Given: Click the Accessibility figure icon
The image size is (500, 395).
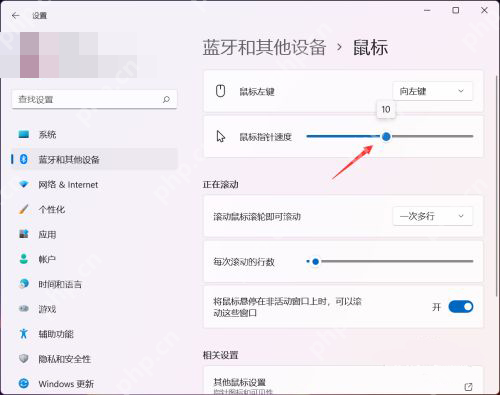Looking at the screenshot, I should tap(24, 334).
